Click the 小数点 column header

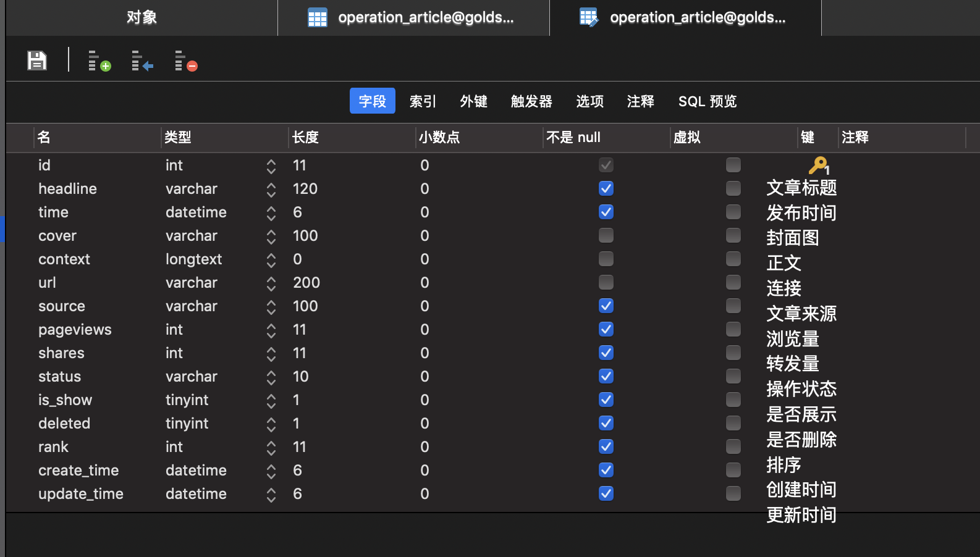(x=479, y=137)
